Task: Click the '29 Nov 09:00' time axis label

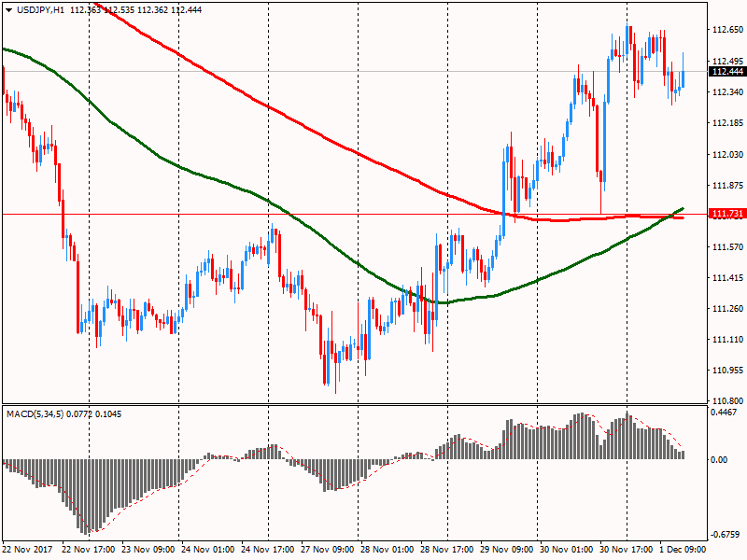Action: (x=506, y=550)
